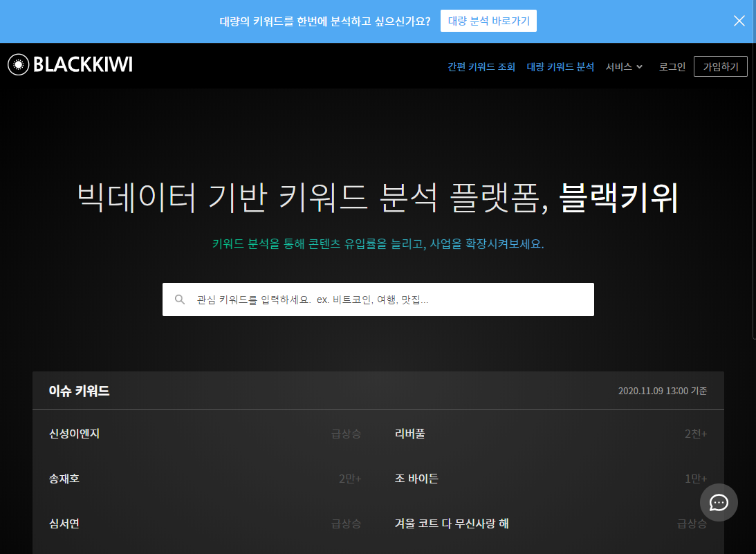Screen dimensions: 756x554
Task: Open the issue keyword 신성이엔지
Action: pyautogui.click(x=74, y=434)
